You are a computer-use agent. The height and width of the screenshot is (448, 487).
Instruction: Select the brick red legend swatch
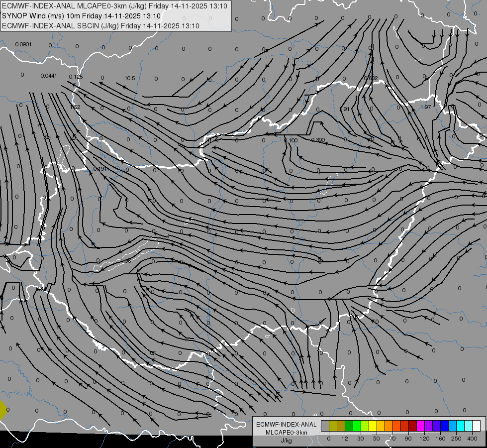[x=405, y=426]
